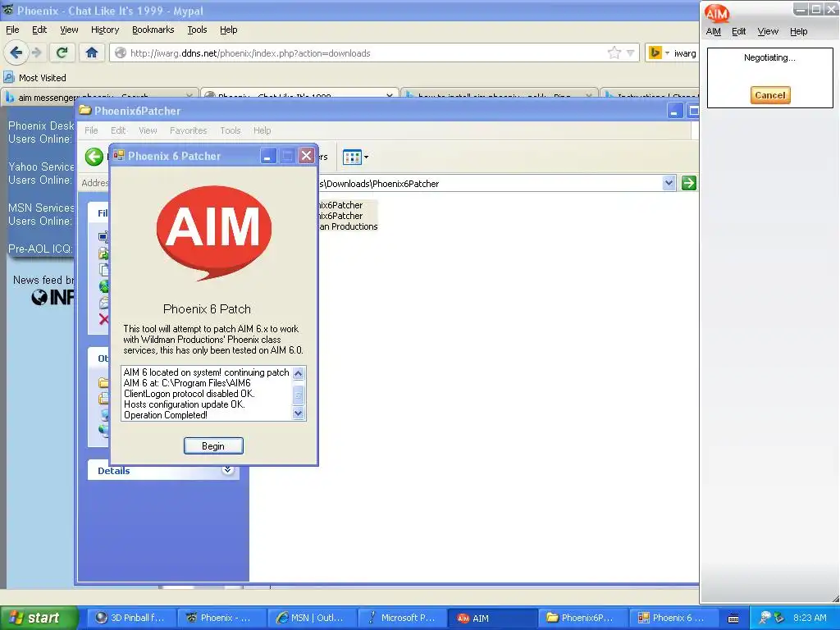Open the File menu in Phoenix6Patcher window
The height and width of the screenshot is (630, 840).
pyautogui.click(x=91, y=130)
